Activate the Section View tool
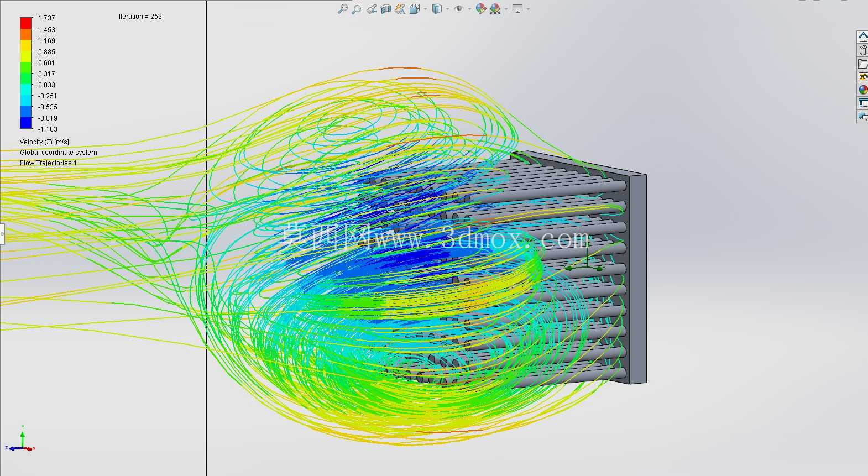Screen dimensions: 868x476 [386, 9]
